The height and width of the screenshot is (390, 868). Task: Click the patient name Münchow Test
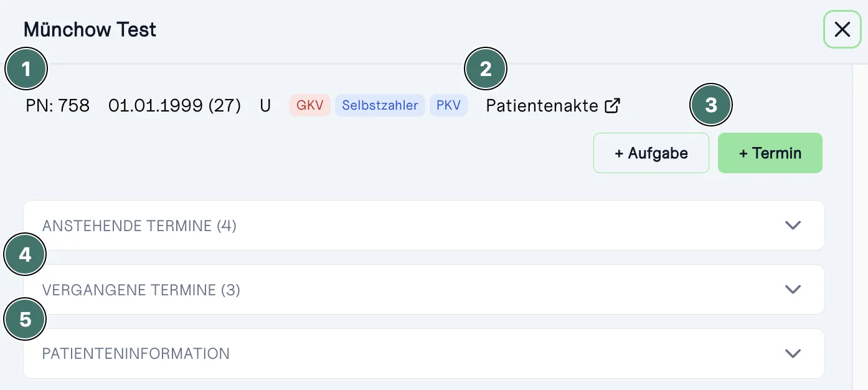pyautogui.click(x=90, y=29)
